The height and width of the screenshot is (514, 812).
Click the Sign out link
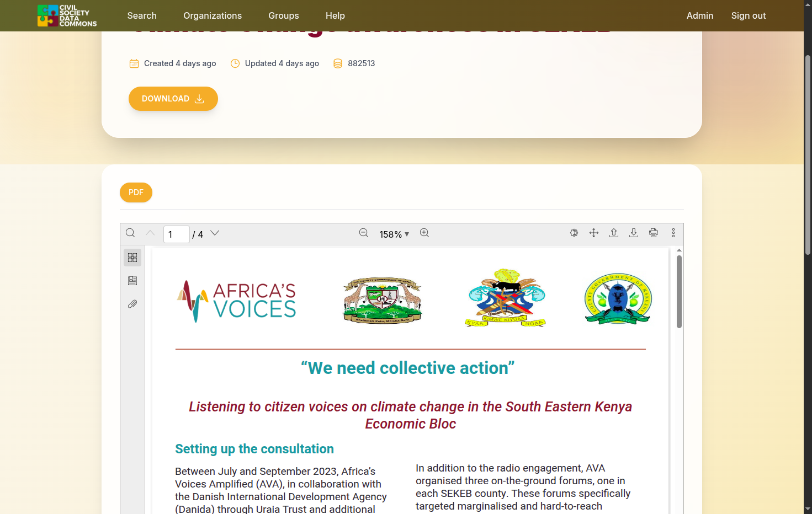tap(749, 15)
